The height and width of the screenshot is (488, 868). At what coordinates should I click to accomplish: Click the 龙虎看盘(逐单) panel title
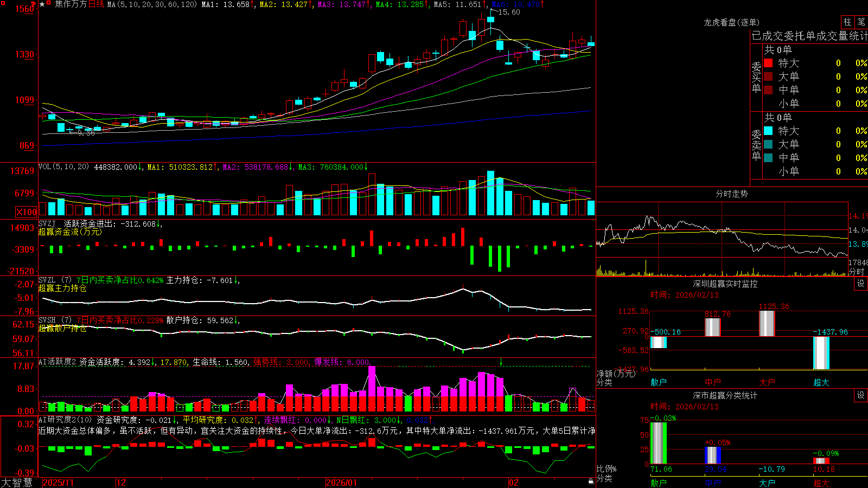coord(732,22)
